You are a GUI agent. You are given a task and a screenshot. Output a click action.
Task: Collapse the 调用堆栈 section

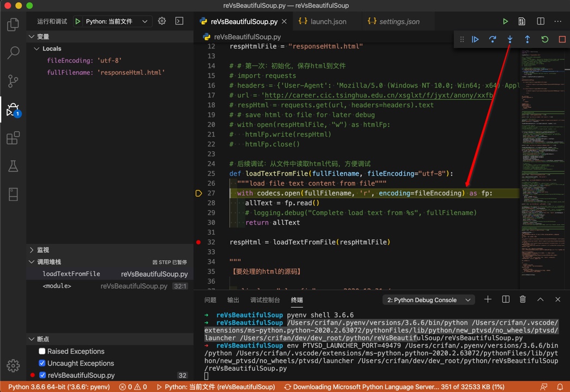[32, 262]
